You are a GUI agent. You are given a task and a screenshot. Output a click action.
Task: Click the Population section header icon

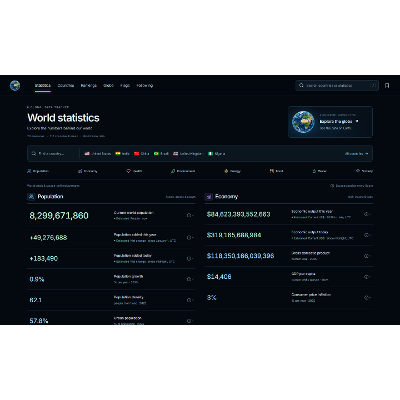pos(31,197)
